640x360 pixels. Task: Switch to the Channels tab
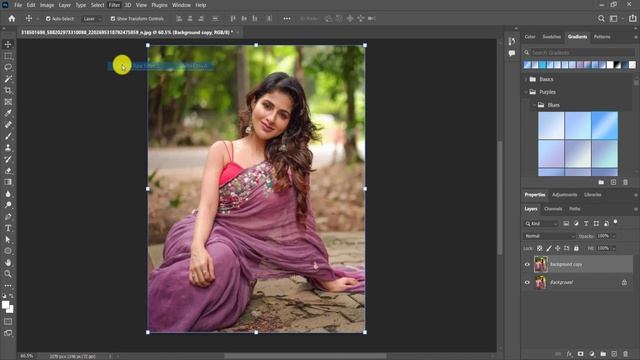[x=553, y=209]
